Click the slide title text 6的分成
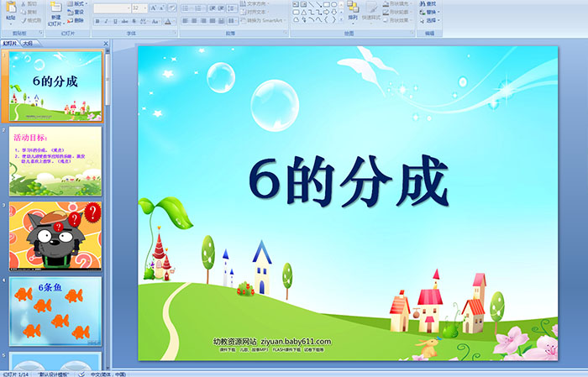 pyautogui.click(x=349, y=181)
